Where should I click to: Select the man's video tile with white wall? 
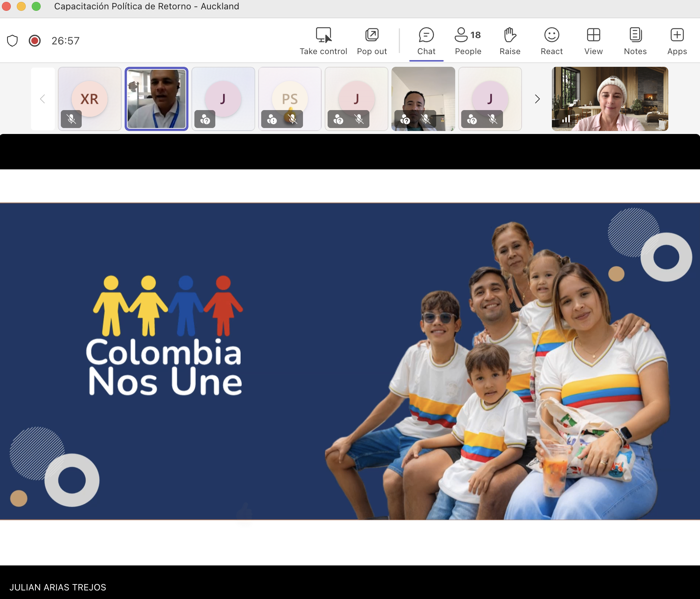point(423,99)
